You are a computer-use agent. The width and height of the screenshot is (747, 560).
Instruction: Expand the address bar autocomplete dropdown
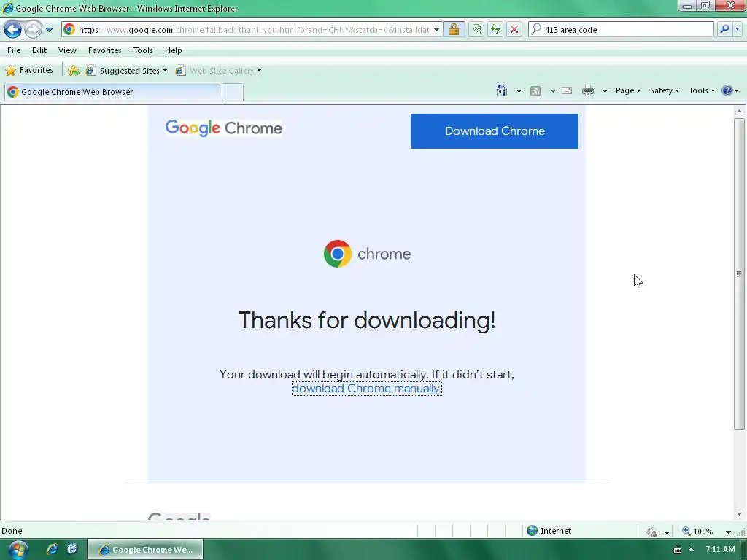click(x=436, y=29)
